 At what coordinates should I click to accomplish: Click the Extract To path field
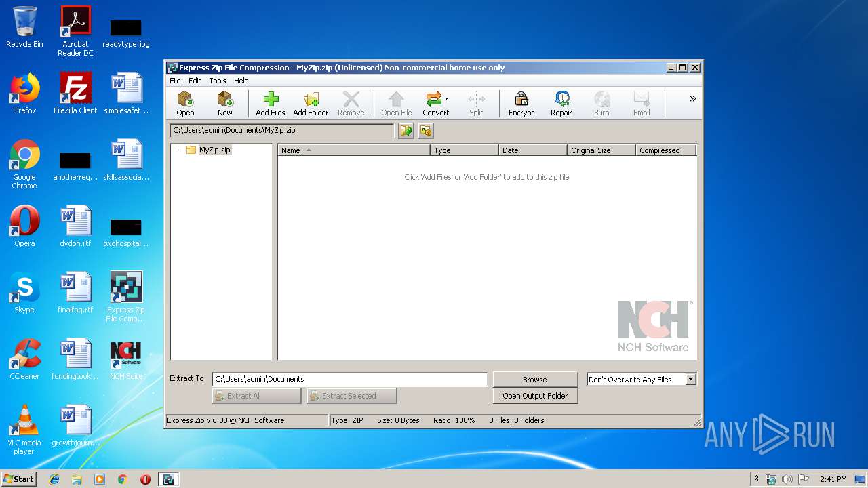350,380
